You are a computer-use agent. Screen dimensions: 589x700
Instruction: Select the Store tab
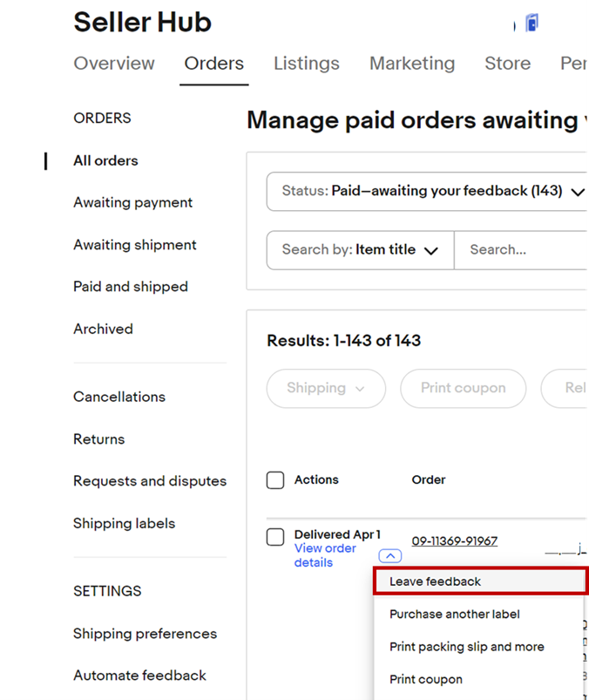point(508,64)
